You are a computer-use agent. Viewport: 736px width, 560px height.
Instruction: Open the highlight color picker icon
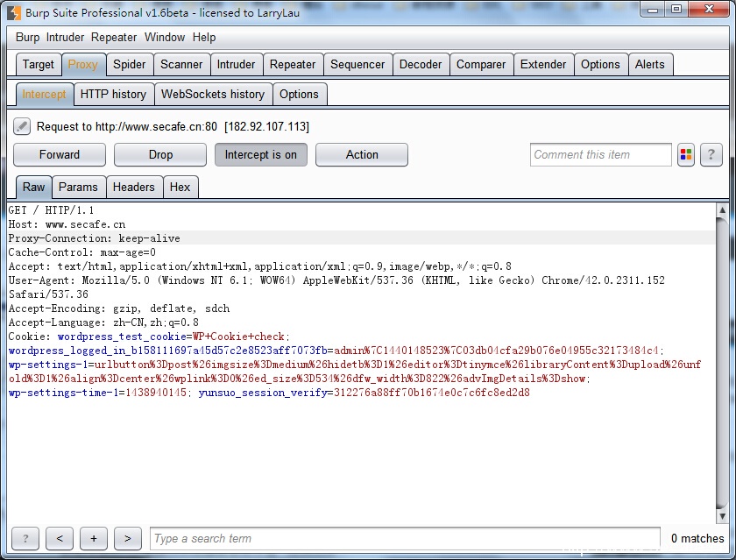(686, 154)
